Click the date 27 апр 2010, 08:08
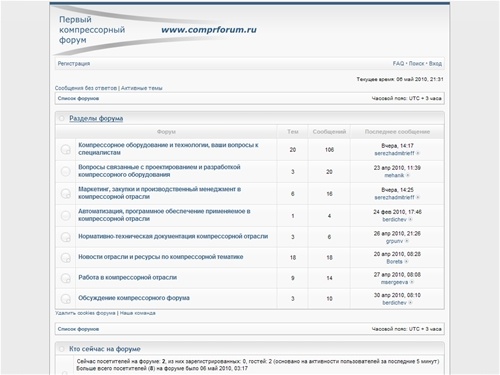Screen dimensions: 500x375 coord(397,275)
